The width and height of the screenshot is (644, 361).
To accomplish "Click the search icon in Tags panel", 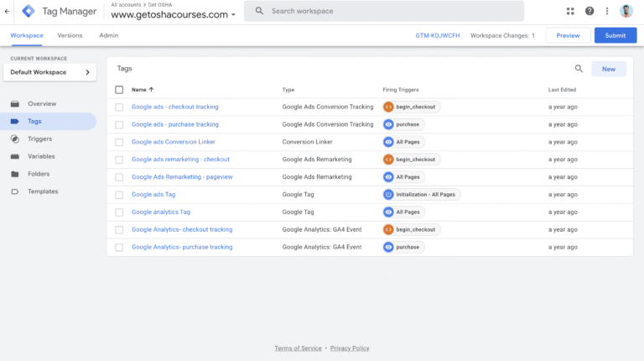I will pyautogui.click(x=579, y=69).
